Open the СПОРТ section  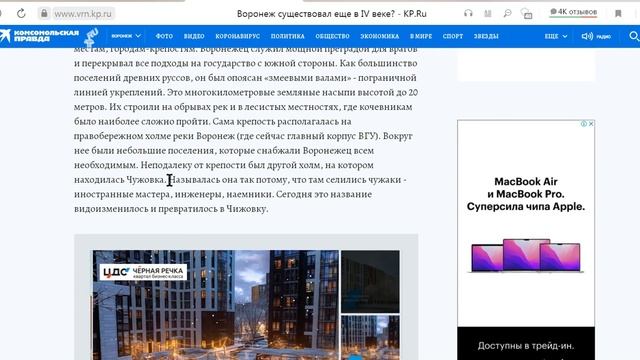453,36
